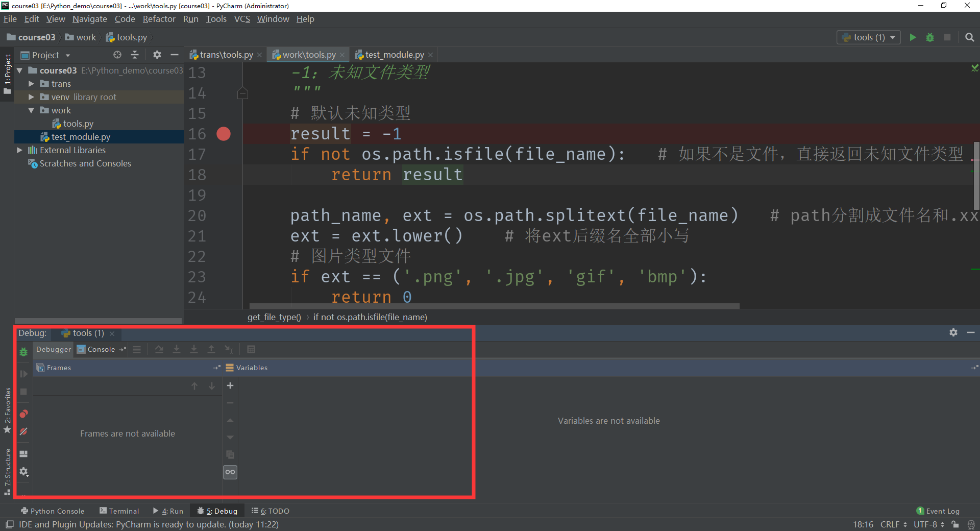
Task: Click Run to Cursor icon
Action: coord(229,350)
